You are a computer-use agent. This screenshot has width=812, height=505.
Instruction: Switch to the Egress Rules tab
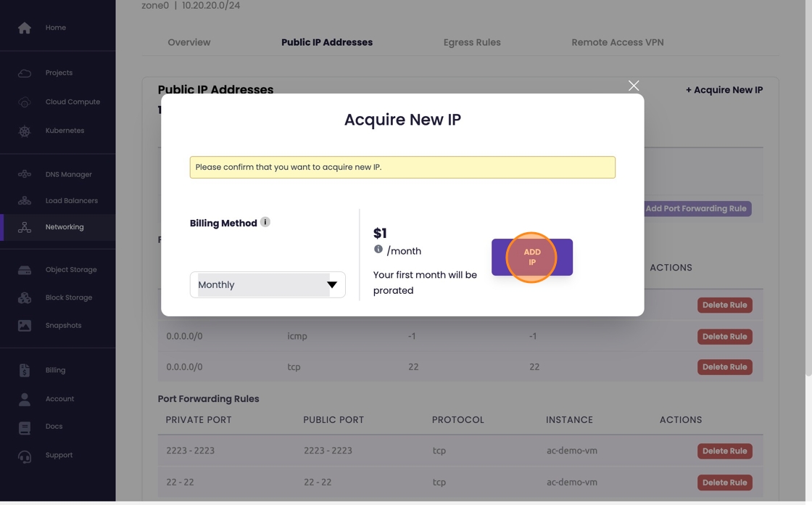click(472, 42)
